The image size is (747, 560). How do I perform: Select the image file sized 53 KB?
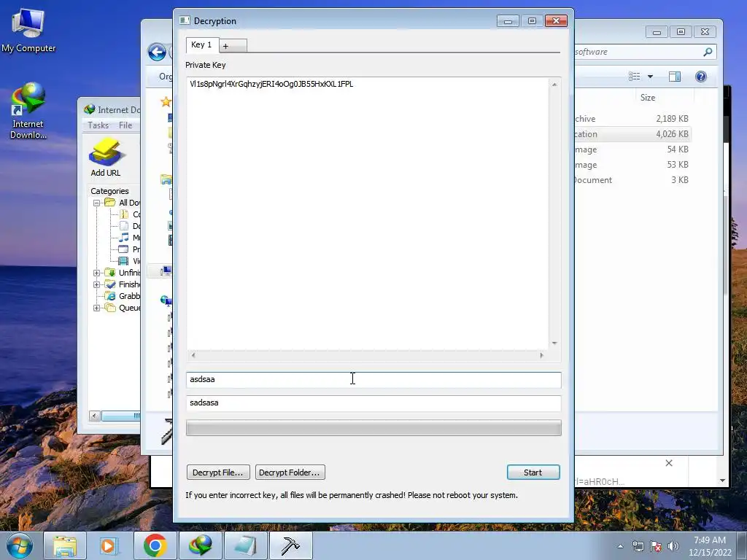click(632, 165)
